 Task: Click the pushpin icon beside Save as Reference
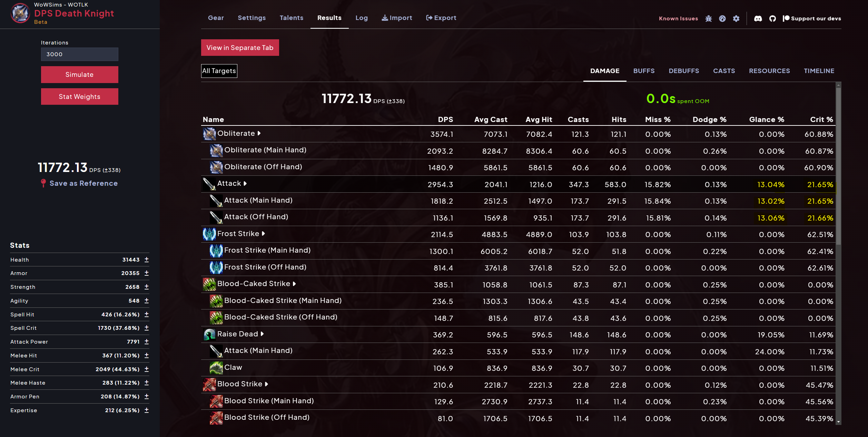[43, 183]
